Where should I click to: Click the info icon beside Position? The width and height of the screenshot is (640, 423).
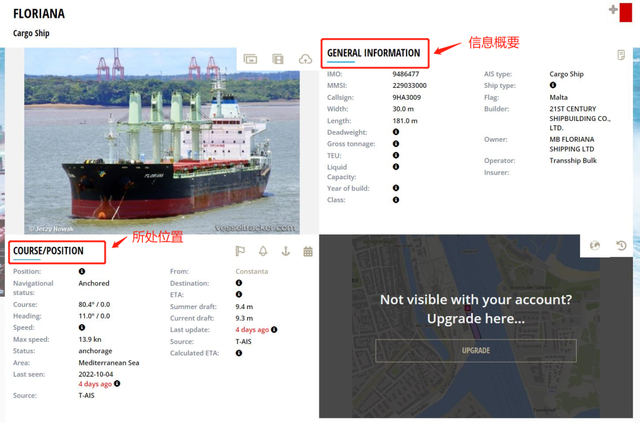coord(82,272)
